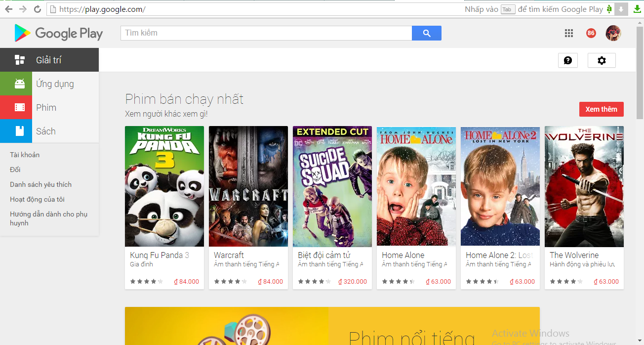The width and height of the screenshot is (644, 345).
Task: Open the Phim nổi tiếng yellow banner
Action: (332, 326)
